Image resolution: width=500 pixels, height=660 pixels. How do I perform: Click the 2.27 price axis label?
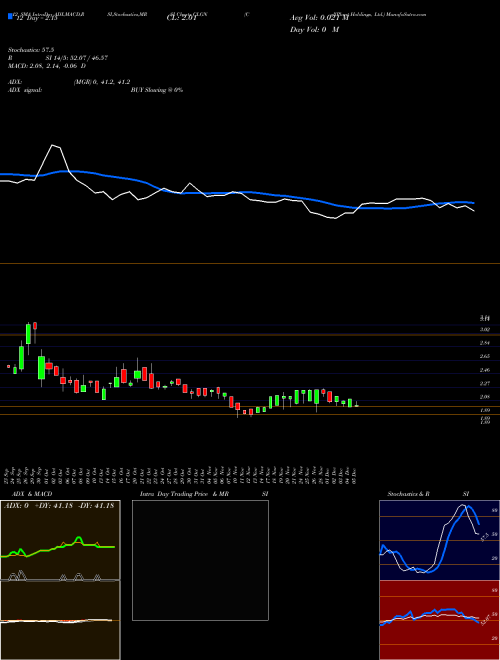(x=485, y=383)
